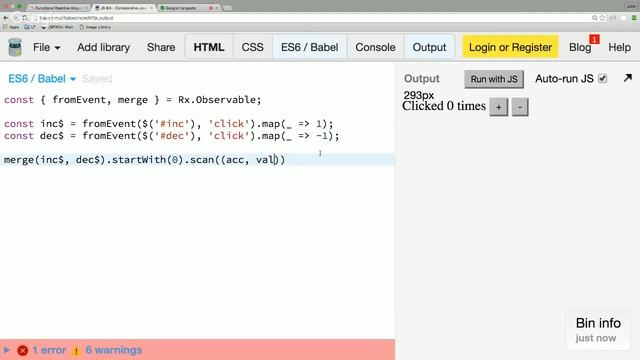The width and height of the screenshot is (640, 360).
Task: Click the 'Clicked 0 times' output text
Action: click(x=444, y=106)
